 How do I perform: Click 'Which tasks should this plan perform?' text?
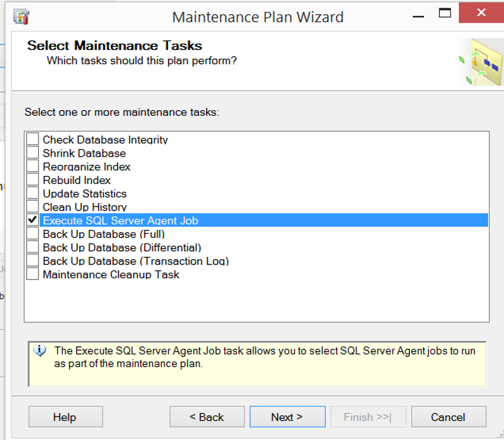tap(142, 61)
